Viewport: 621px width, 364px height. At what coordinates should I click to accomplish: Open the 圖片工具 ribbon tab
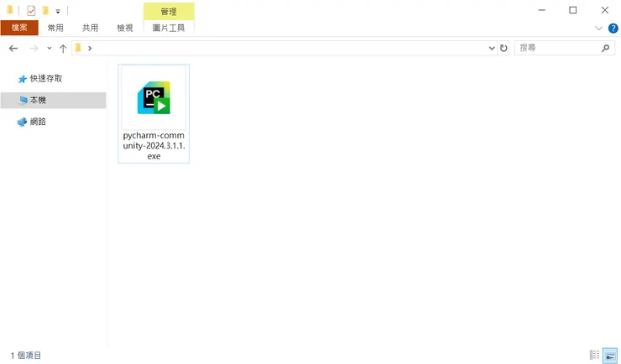(169, 28)
